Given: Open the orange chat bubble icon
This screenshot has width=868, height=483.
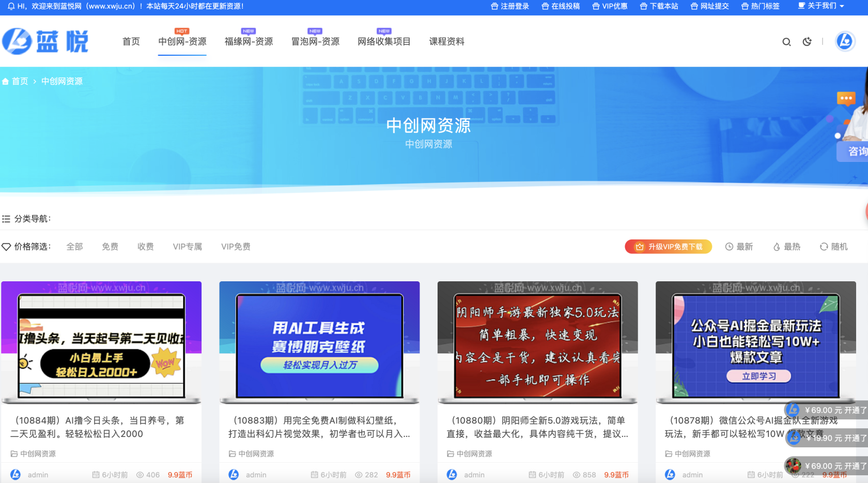Looking at the screenshot, I should click(x=846, y=98).
